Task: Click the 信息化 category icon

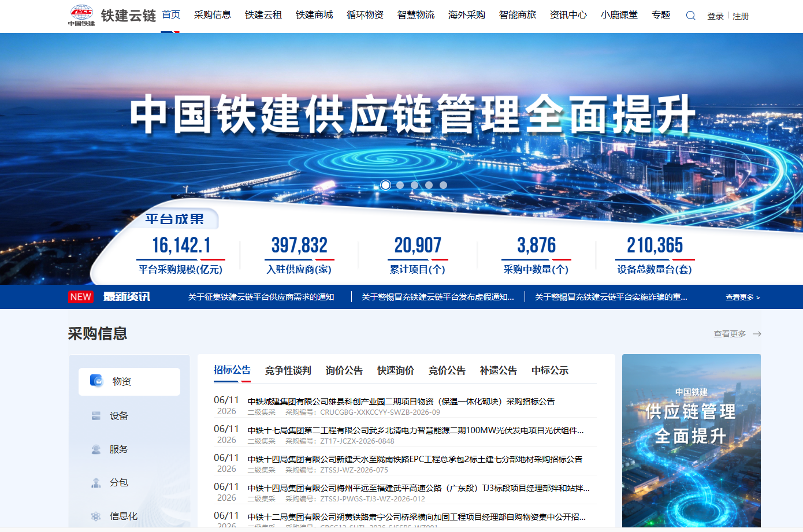Action: click(96, 516)
